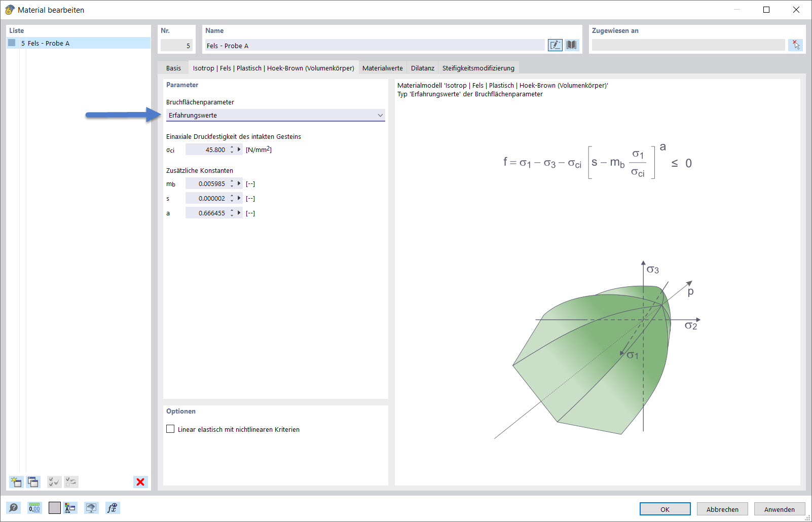
Task: Open the Steifigkeitsmodifizierung tab
Action: (x=478, y=68)
